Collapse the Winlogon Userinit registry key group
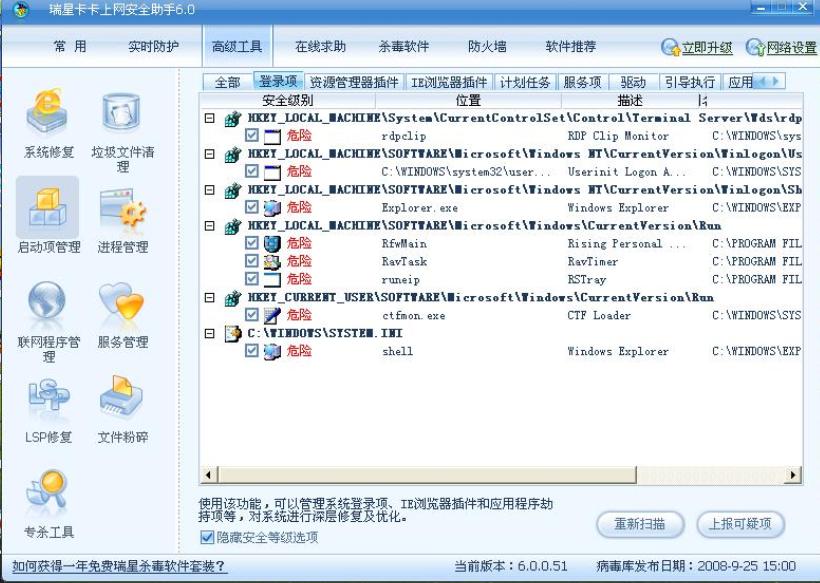 210,154
